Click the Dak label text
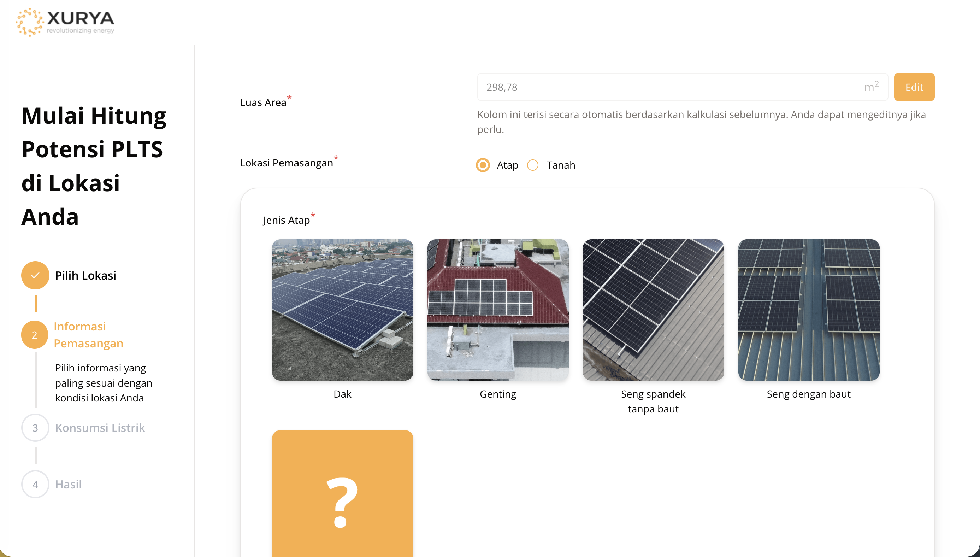Screen dimensions: 980x557 point(342,394)
